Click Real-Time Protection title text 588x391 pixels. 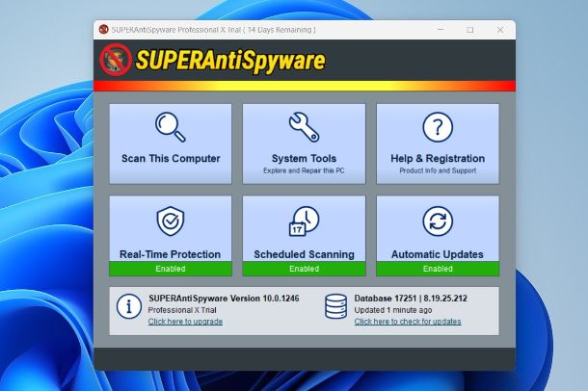point(171,254)
